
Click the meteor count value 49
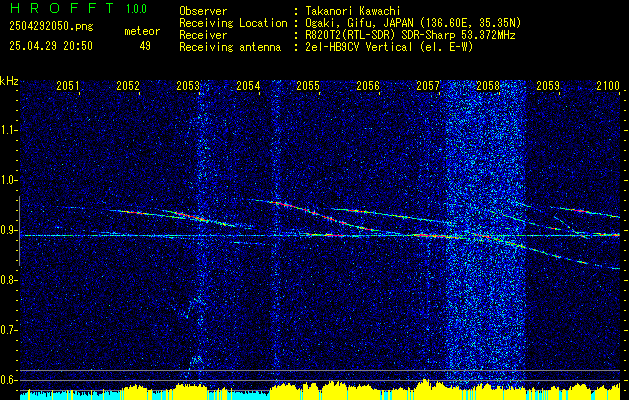click(x=145, y=46)
